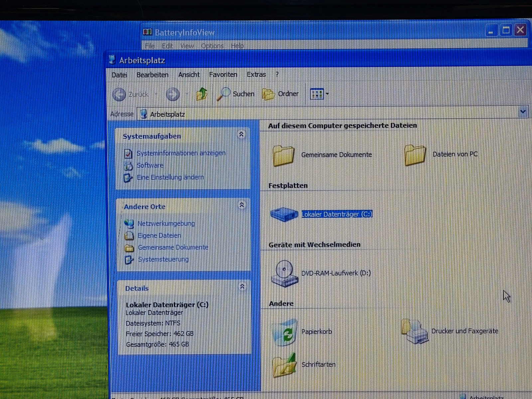Open the Ansicht menu
Screen dimensions: 532x399
(189, 75)
